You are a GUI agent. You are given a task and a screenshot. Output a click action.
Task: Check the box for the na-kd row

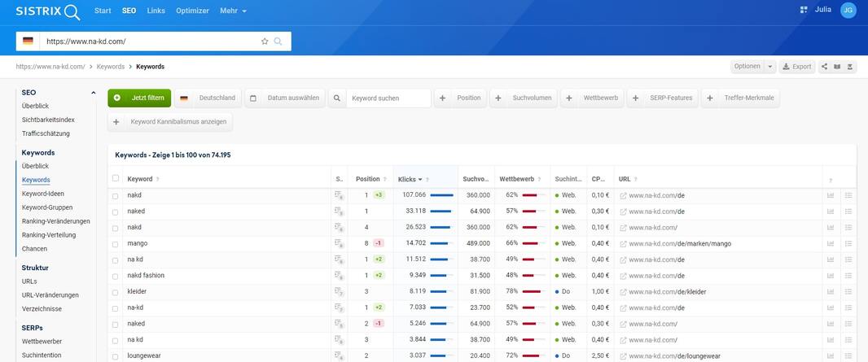pos(115,307)
